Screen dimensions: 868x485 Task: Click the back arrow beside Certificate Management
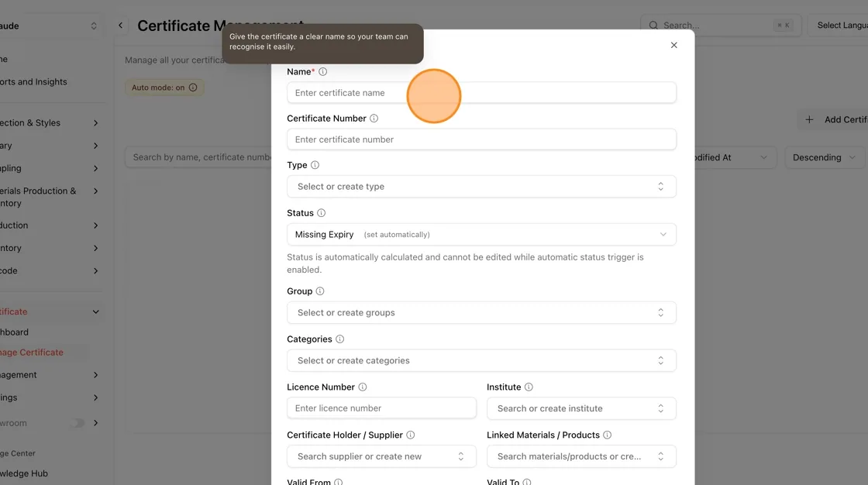[x=121, y=26]
